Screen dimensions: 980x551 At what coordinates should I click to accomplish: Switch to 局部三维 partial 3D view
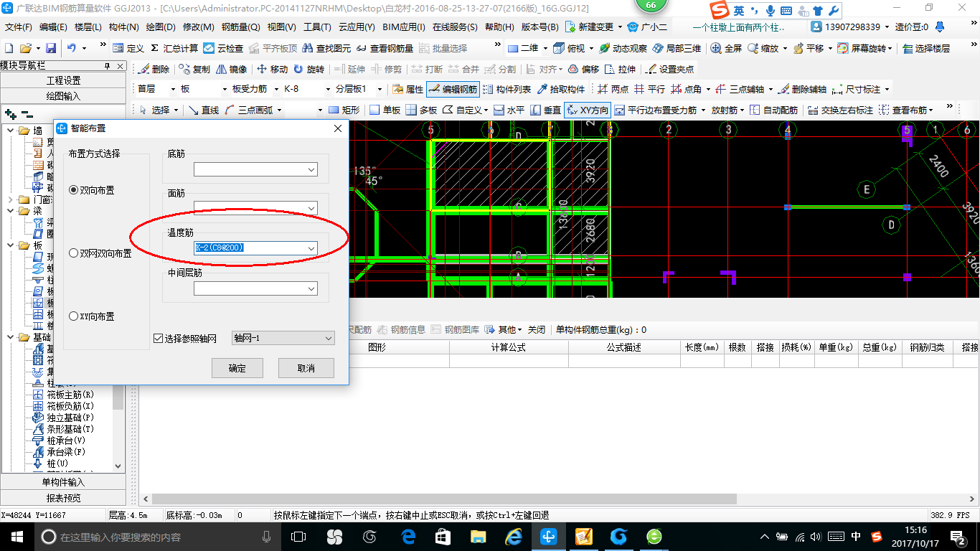[x=677, y=48]
